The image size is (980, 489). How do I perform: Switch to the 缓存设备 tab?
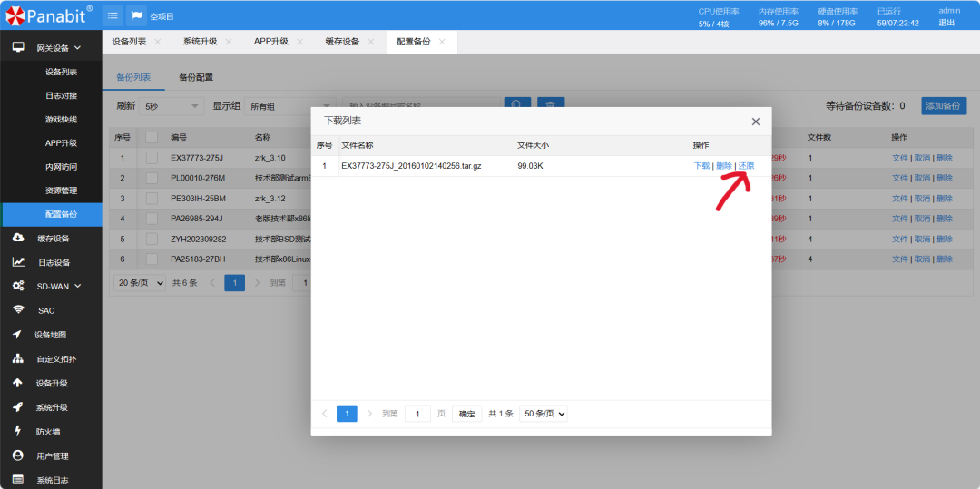342,42
